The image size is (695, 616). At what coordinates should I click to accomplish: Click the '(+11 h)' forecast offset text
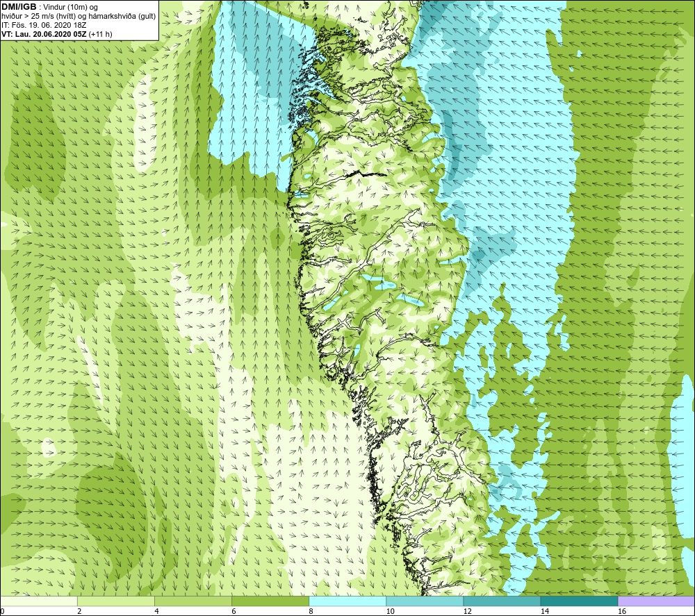(x=101, y=34)
